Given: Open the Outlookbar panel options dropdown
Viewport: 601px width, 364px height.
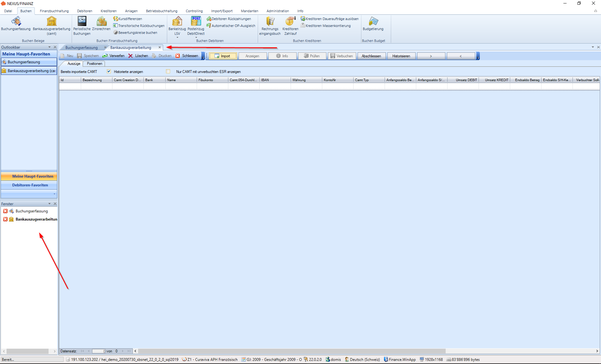Looking at the screenshot, I should 49,47.
